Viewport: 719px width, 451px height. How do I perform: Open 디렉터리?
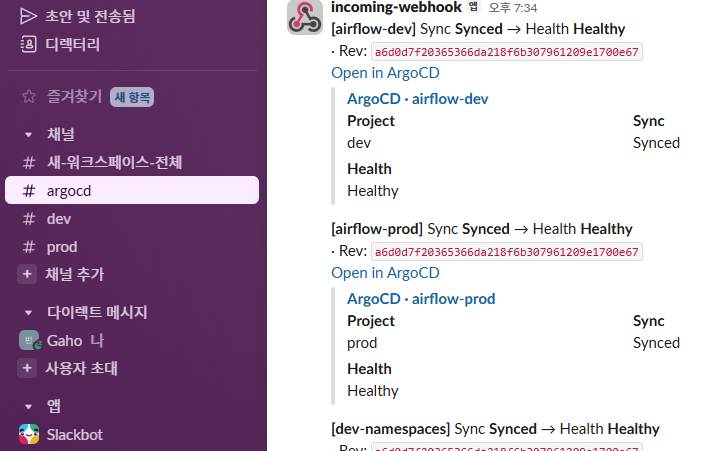pos(72,44)
